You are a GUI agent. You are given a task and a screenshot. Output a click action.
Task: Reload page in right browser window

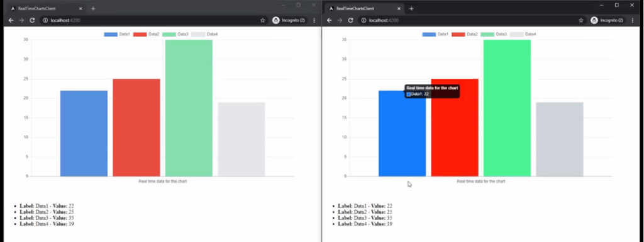pos(350,20)
